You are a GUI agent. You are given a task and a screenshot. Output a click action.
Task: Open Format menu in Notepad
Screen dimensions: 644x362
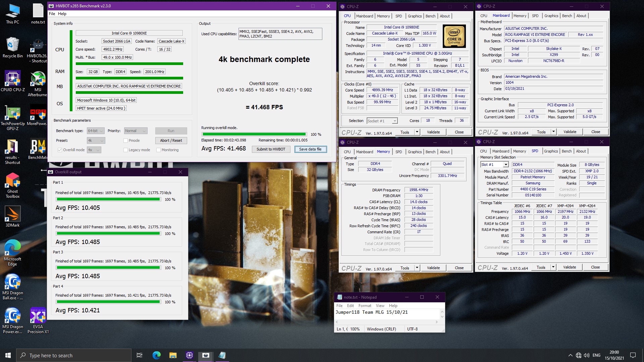point(365,306)
